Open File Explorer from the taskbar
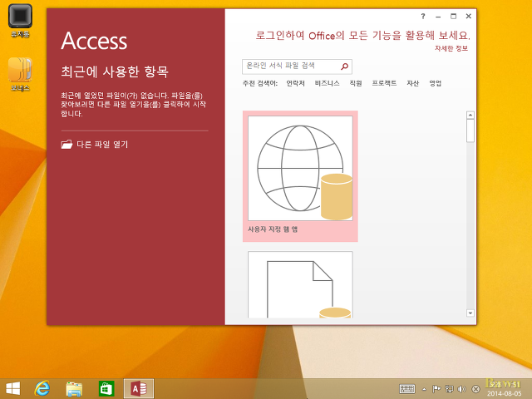This screenshot has width=532, height=399. pos(74,388)
